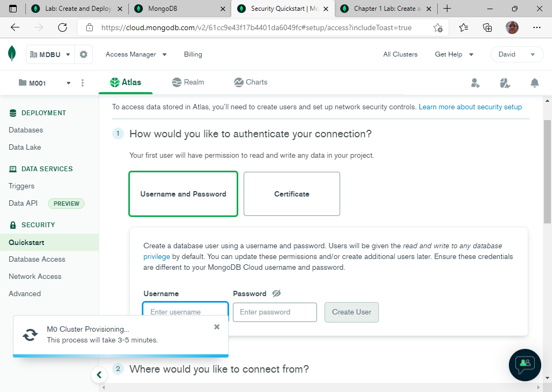This screenshot has height=392, width=552.
Task: Select Certificate authentication option
Action: (x=292, y=194)
